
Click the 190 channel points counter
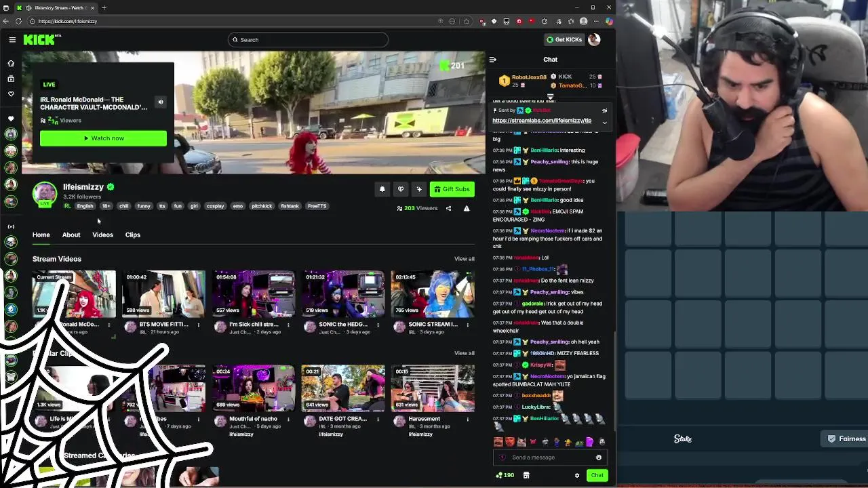505,476
